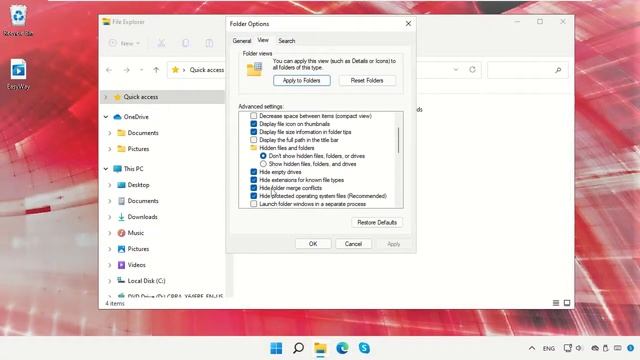This screenshot has height=360, width=640.
Task: Confirm Folder Options with OK
Action: pos(313,244)
